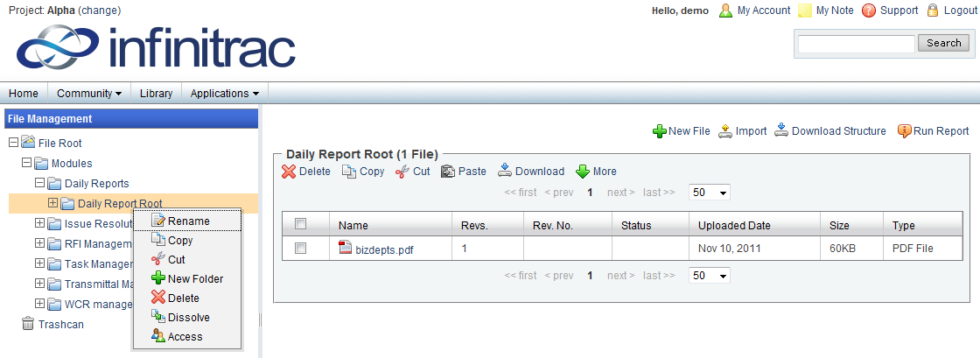Click the Dissolve icon in context menu

click(158, 317)
